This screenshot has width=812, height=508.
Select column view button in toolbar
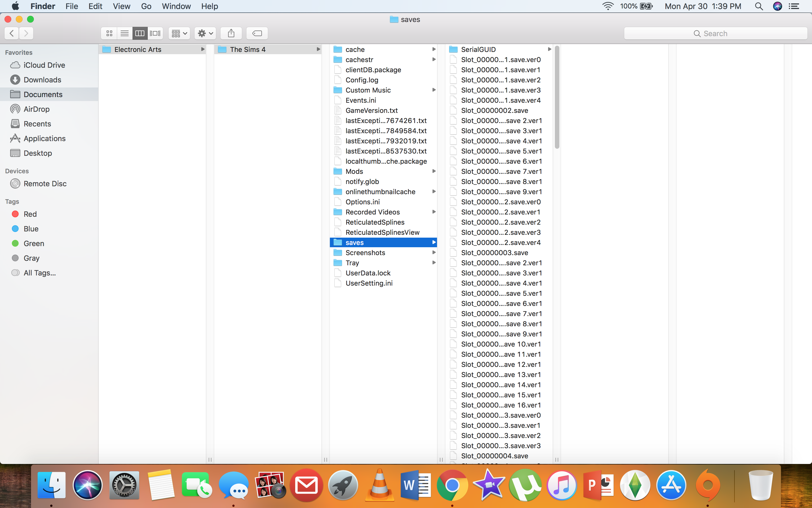pos(140,33)
